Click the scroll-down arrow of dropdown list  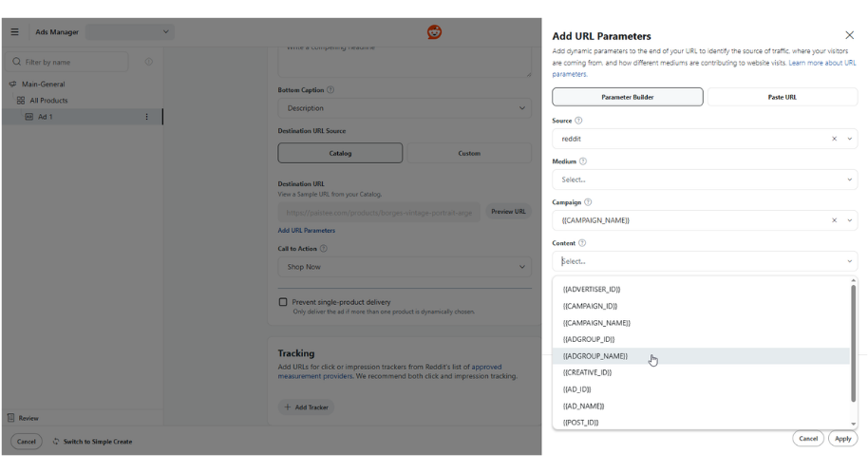(x=853, y=425)
